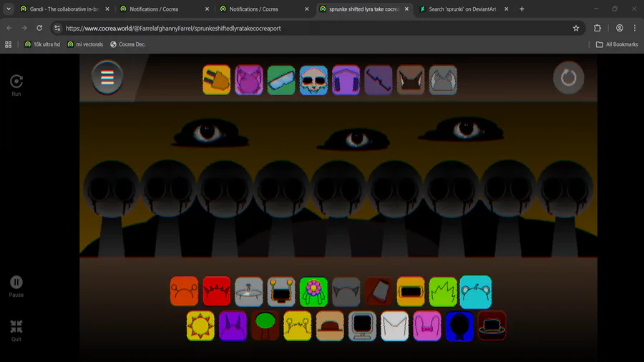
Task: Open the browser profile icon
Action: click(x=620, y=29)
